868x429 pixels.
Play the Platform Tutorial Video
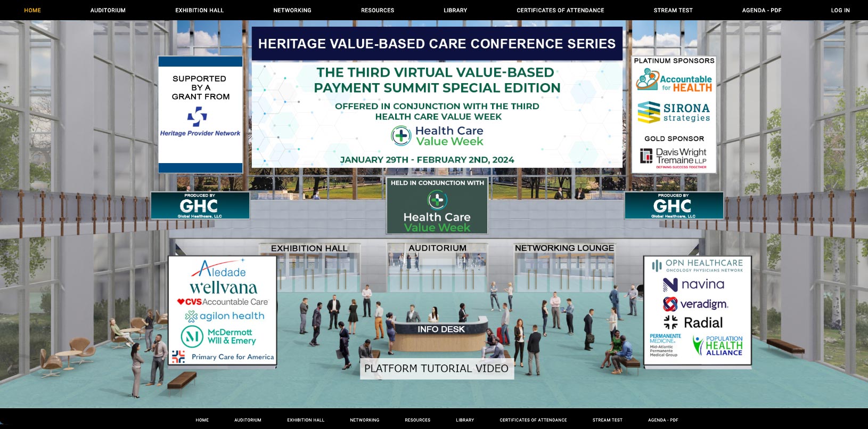click(x=437, y=368)
